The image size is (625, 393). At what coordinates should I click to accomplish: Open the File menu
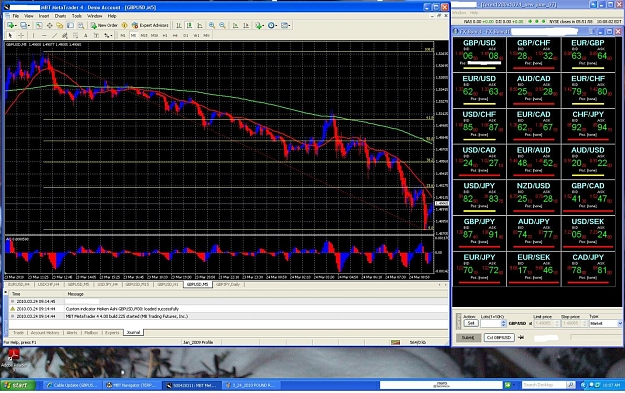tap(16, 16)
